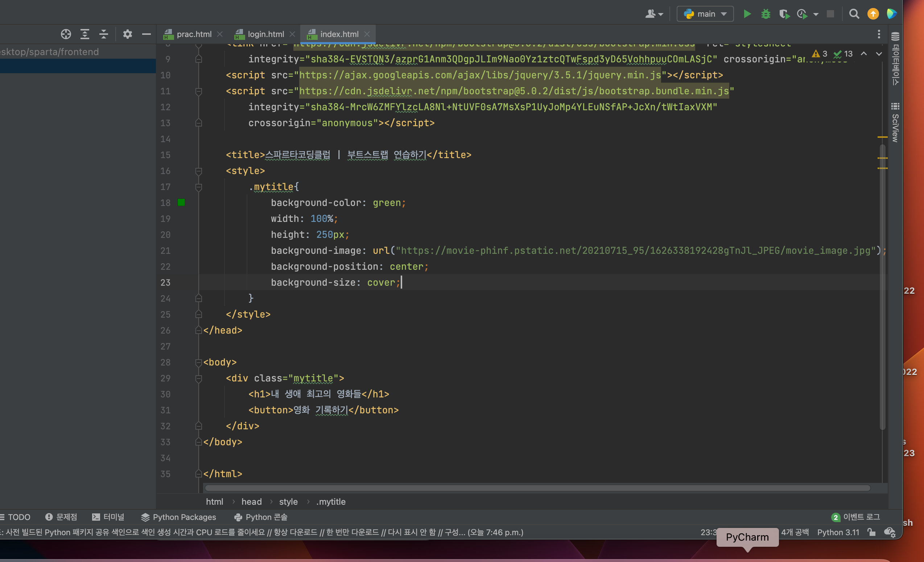Viewport: 924px width, 562px height.
Task: Open the Python Packages tool window
Action: pos(179,517)
